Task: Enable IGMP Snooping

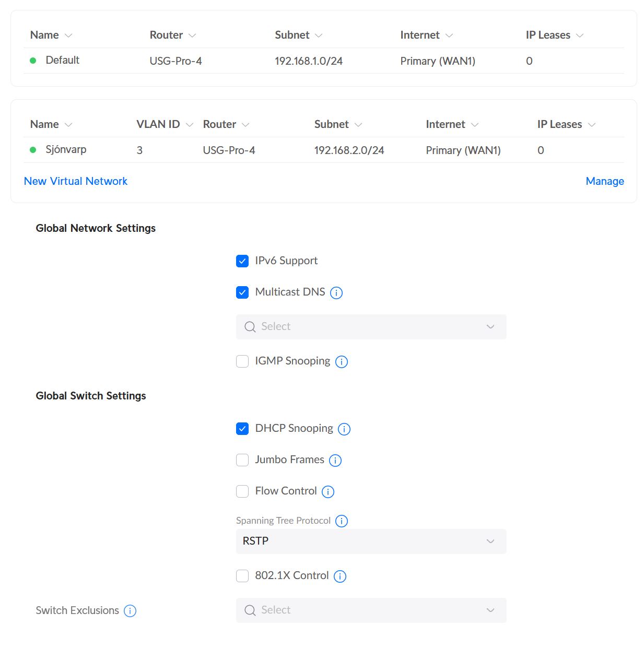Action: pyautogui.click(x=242, y=361)
